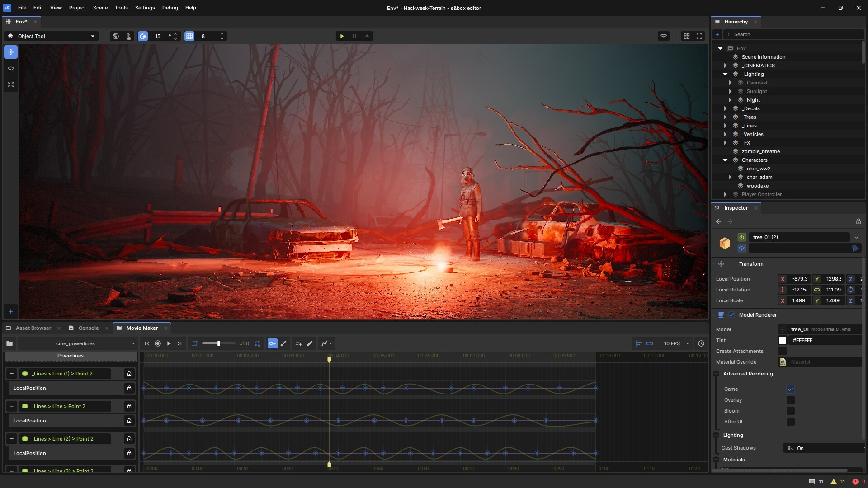Select the brush icon next to the keyframe button
The height and width of the screenshot is (488, 868).
pos(283,343)
